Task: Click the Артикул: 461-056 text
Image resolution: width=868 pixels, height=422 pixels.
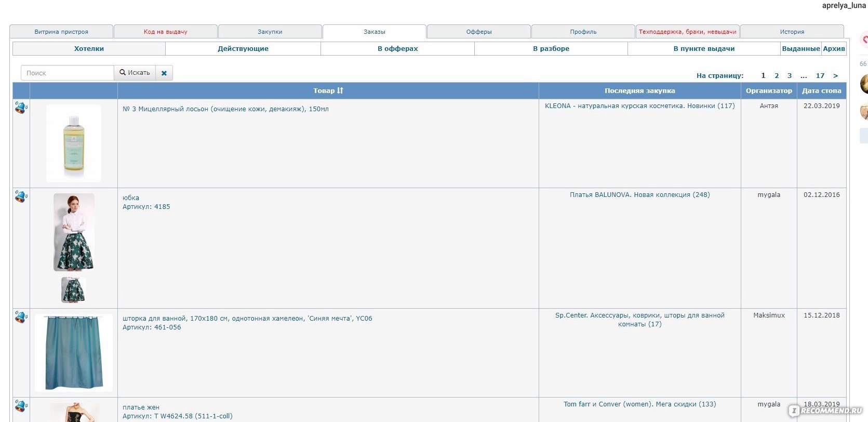Action: tap(152, 327)
